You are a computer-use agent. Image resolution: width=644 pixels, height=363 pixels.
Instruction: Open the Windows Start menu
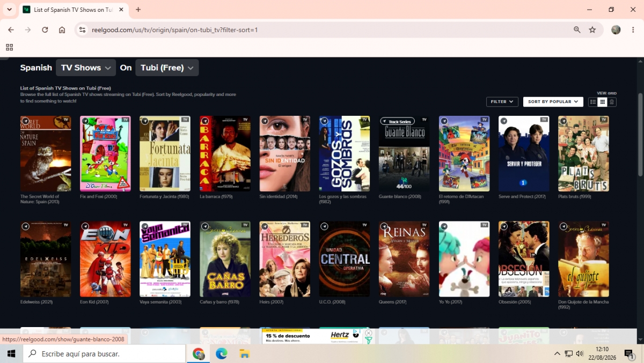11,353
